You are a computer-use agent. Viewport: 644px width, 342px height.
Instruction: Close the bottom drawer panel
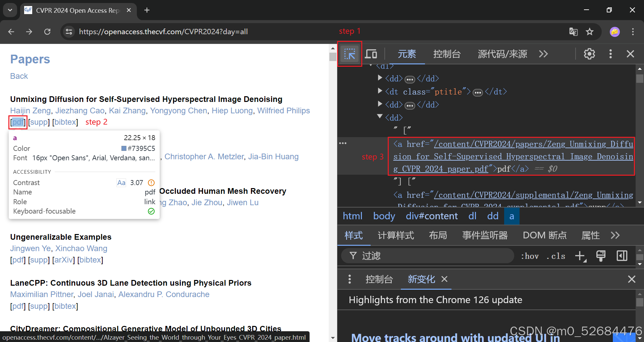click(632, 279)
